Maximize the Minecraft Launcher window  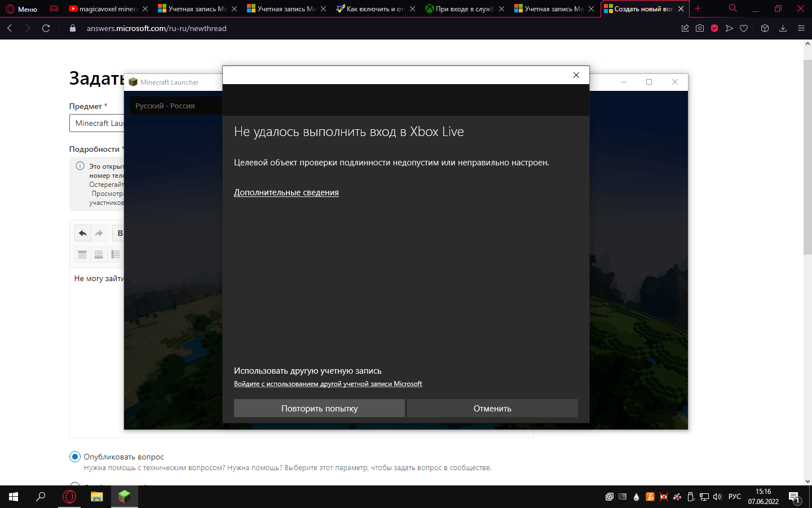pos(649,82)
